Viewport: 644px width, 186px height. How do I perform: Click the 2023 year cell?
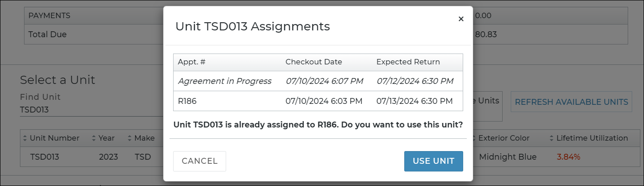(x=108, y=157)
